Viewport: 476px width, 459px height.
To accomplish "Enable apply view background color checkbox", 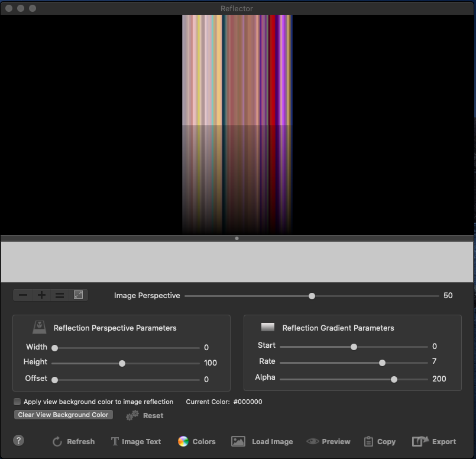I will pos(17,402).
